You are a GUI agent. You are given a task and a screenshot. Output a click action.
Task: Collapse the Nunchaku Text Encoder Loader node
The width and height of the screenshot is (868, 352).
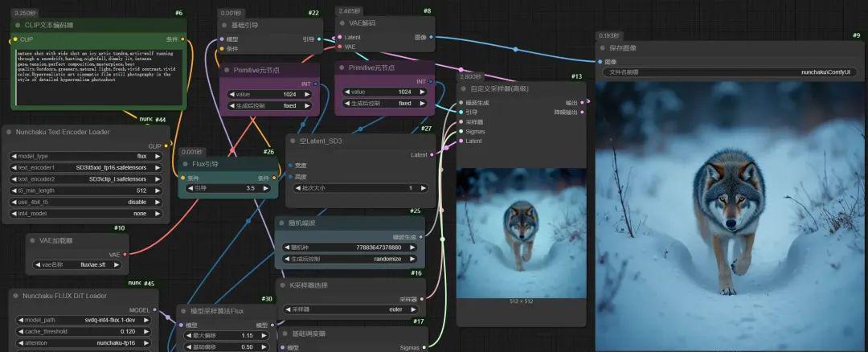(x=10, y=132)
